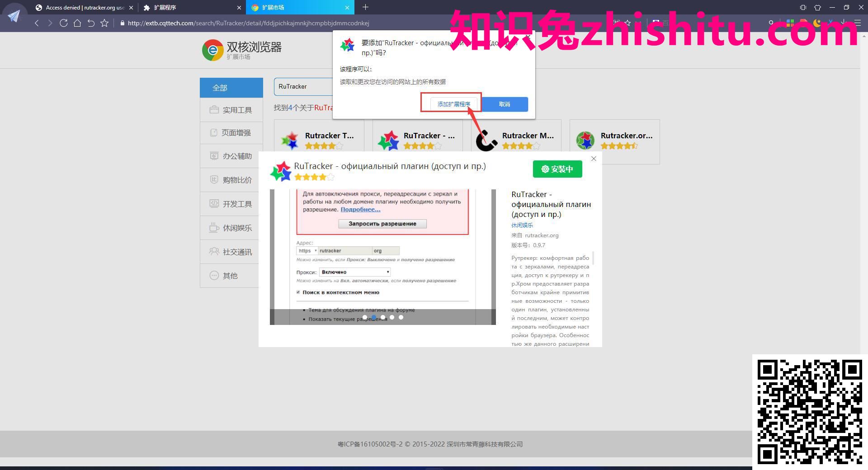Confirm with the 添加扩展程序 button
Image resolution: width=868 pixels, height=470 pixels.
click(x=453, y=104)
